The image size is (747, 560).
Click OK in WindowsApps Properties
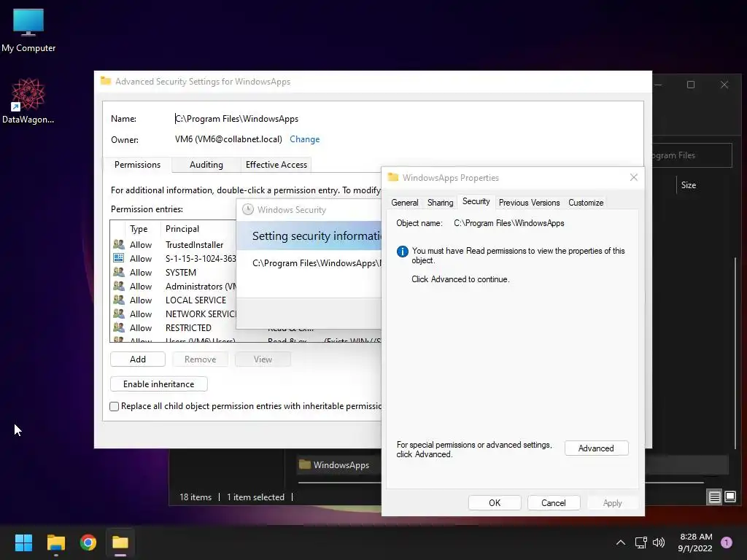tap(495, 503)
